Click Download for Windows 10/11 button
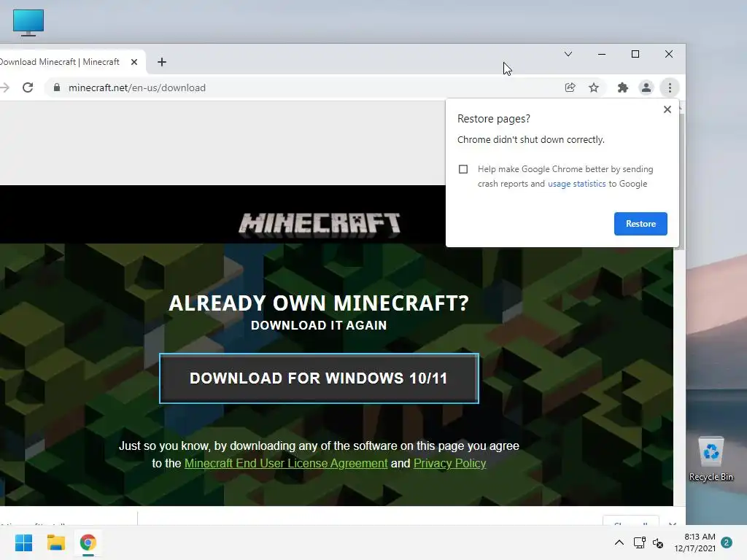This screenshot has height=560, width=747. 319,378
